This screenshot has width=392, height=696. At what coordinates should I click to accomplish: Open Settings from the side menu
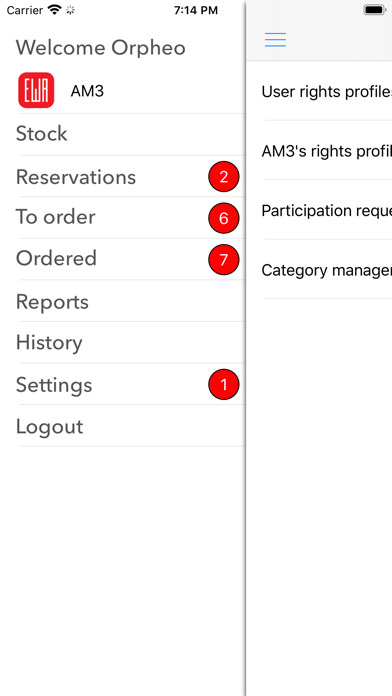[x=123, y=384]
